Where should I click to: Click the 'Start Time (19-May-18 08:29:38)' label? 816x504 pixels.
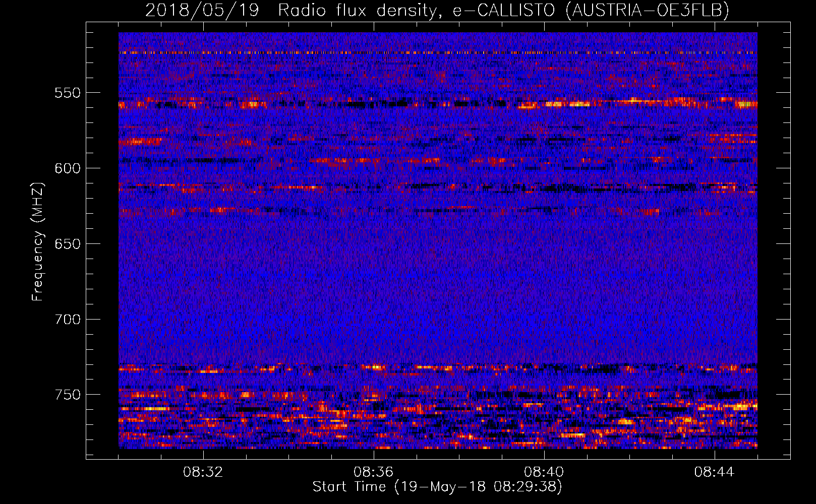[x=437, y=487]
